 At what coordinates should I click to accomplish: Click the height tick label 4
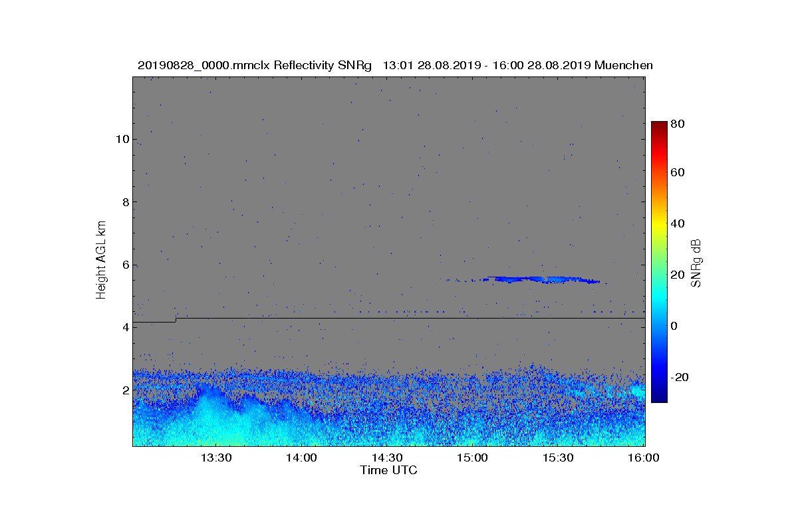point(125,327)
